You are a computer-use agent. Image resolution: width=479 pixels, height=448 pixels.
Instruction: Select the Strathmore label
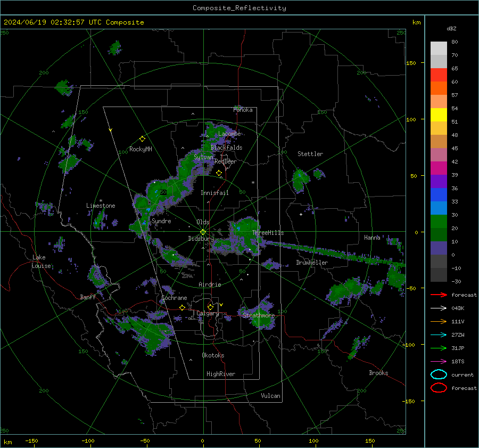(259, 315)
